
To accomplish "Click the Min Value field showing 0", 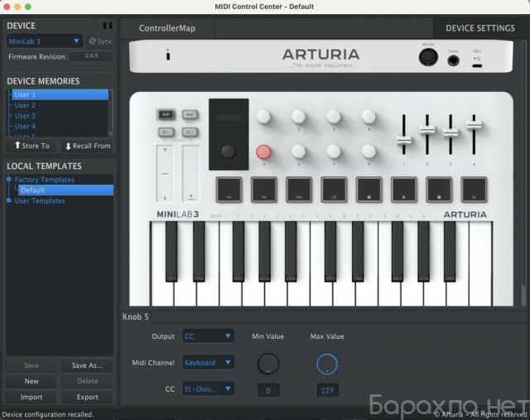I will coord(268,390).
